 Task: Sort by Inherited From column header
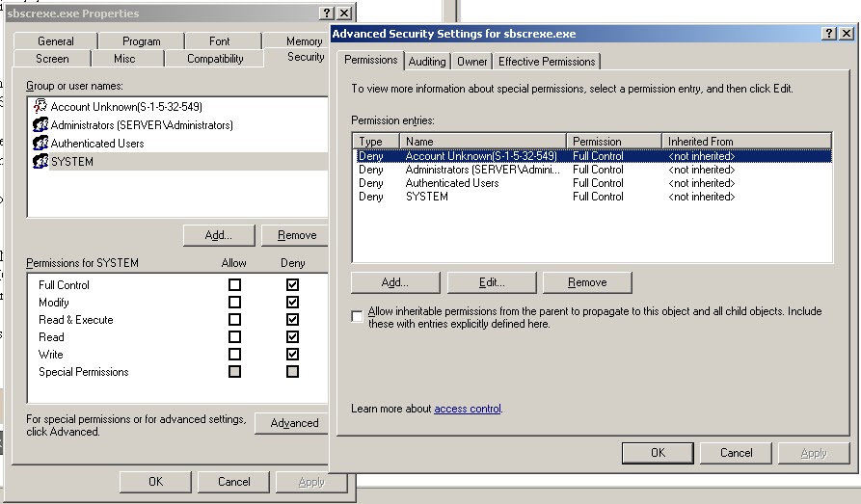(747, 141)
